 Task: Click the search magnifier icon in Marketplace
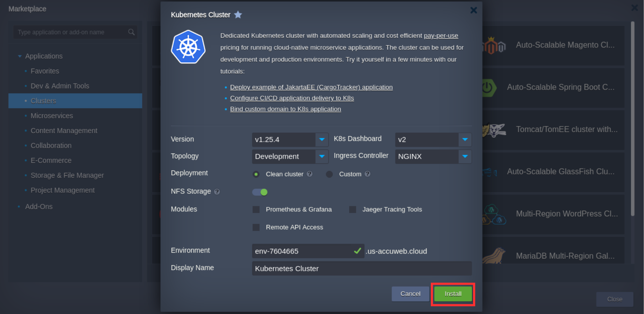click(x=131, y=32)
